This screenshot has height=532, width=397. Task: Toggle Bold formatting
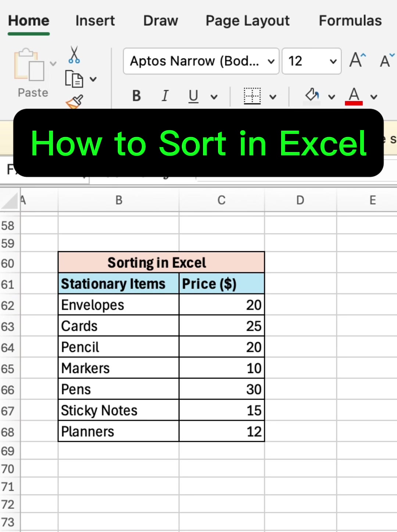(136, 96)
